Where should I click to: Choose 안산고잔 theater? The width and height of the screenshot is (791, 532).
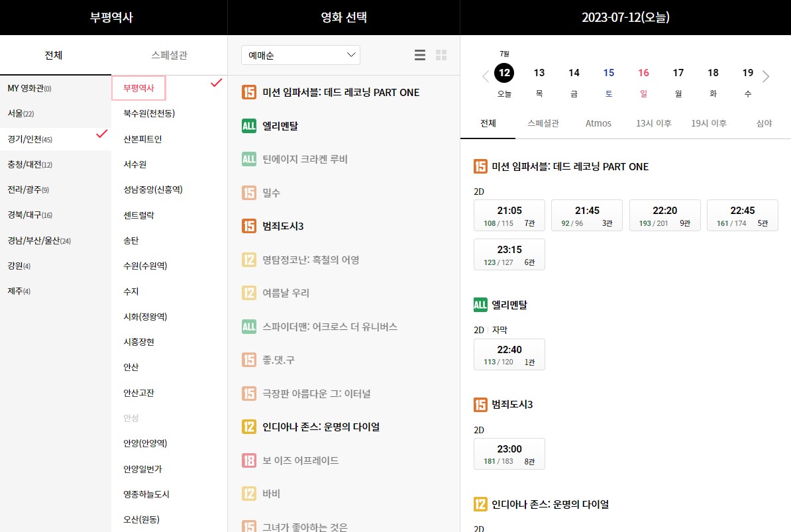coord(138,393)
